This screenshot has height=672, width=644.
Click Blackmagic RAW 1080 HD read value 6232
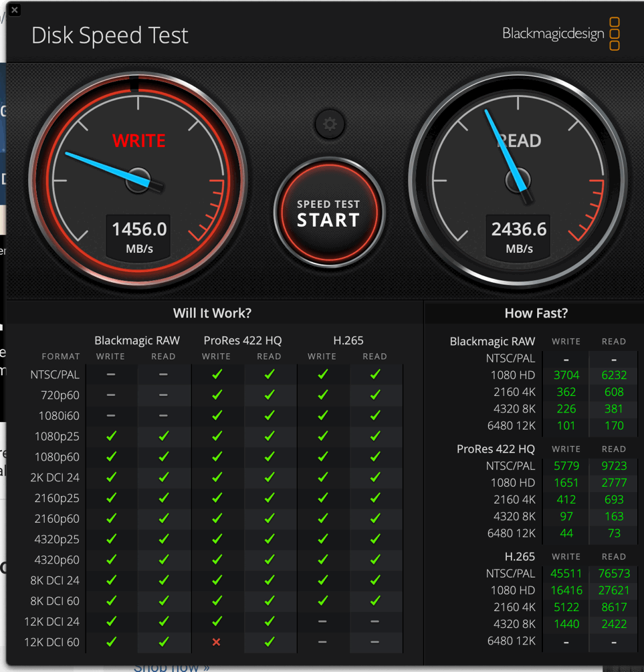(x=614, y=375)
